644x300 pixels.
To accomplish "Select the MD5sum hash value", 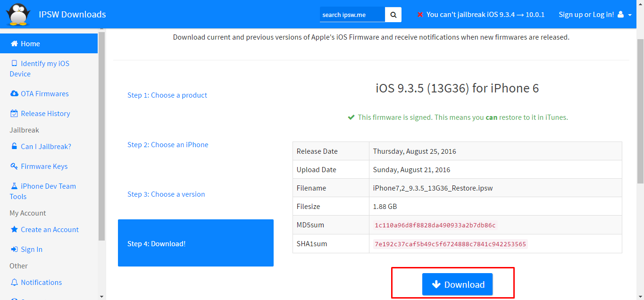I will point(435,225).
